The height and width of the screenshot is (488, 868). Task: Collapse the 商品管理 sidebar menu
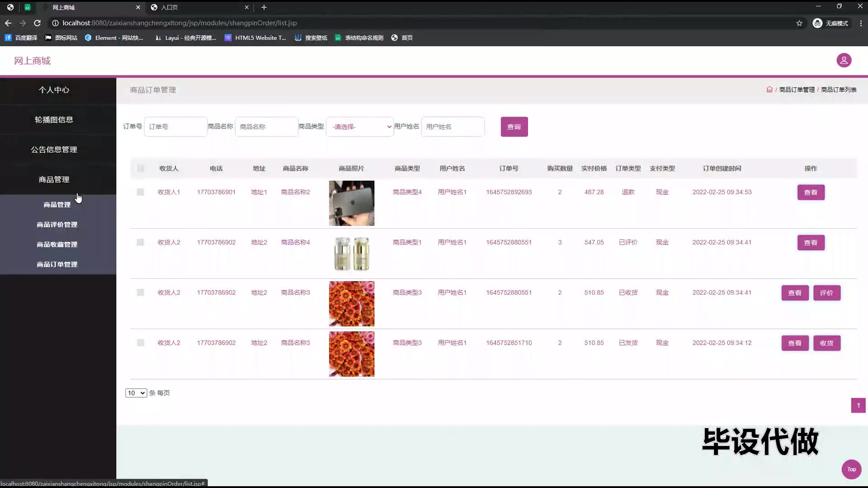[x=54, y=179]
